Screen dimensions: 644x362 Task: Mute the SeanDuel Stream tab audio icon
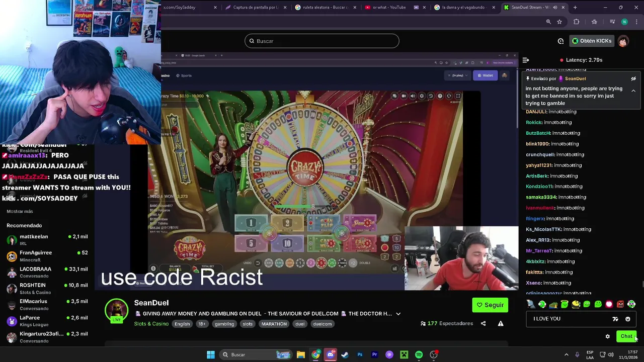pos(554,8)
